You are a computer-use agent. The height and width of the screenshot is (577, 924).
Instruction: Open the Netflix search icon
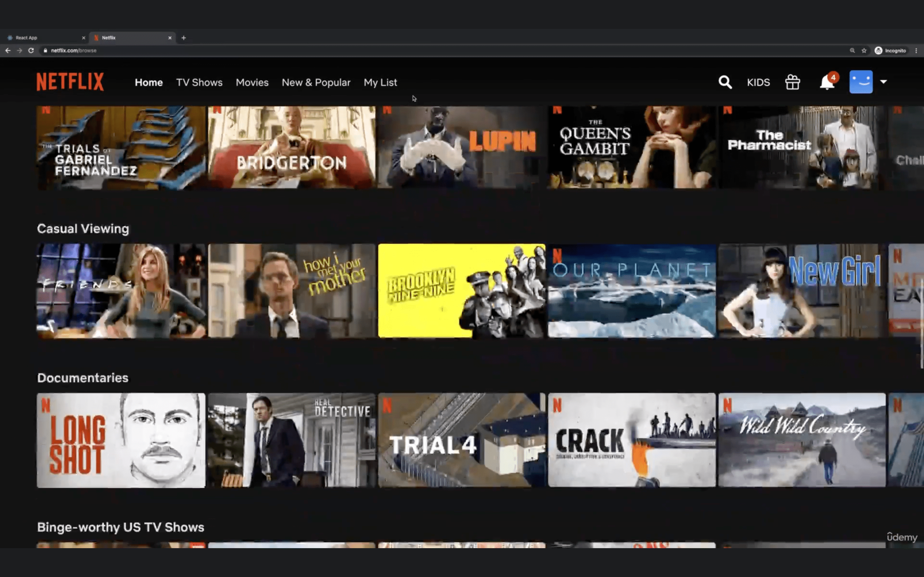tap(725, 82)
